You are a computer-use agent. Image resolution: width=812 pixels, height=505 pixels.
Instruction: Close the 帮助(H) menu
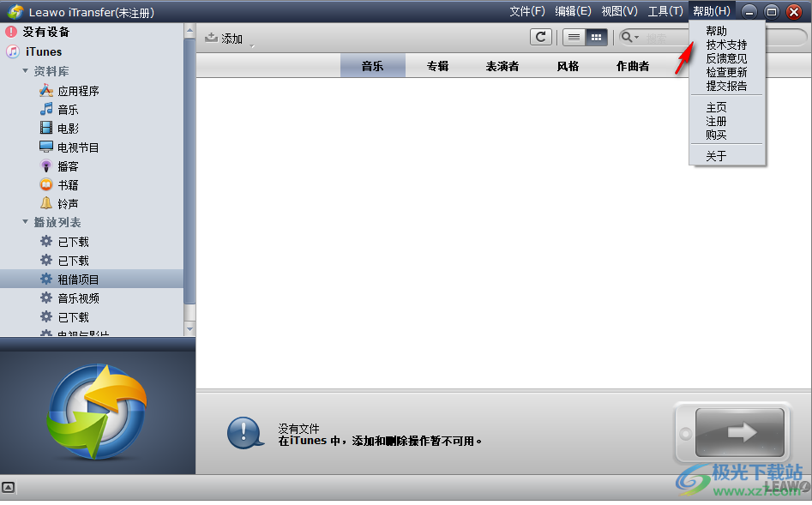pos(712,11)
